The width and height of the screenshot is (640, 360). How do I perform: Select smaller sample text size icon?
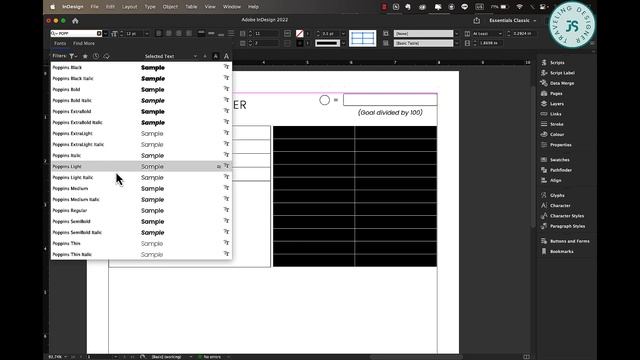[x=205, y=56]
